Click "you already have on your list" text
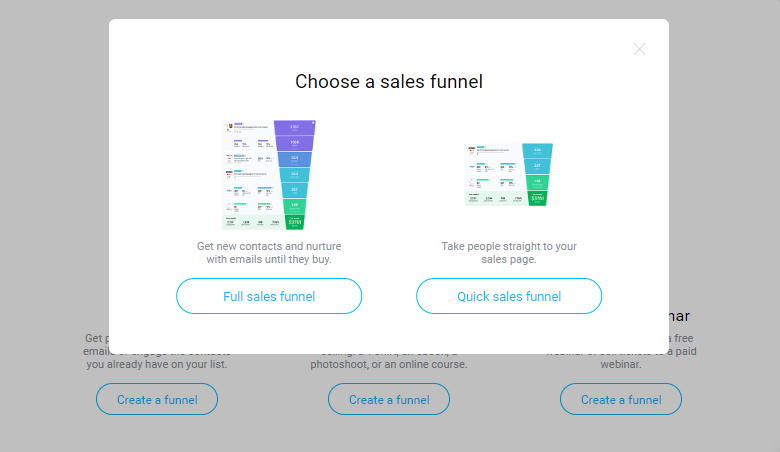The height and width of the screenshot is (452, 780). click(157, 364)
